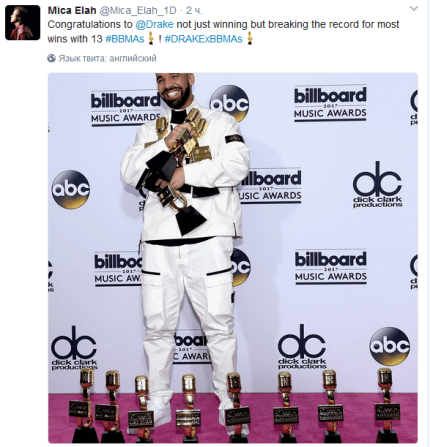Click the trophy emoji after #DRAKExBBMAs
The width and height of the screenshot is (430, 447).
(249, 39)
